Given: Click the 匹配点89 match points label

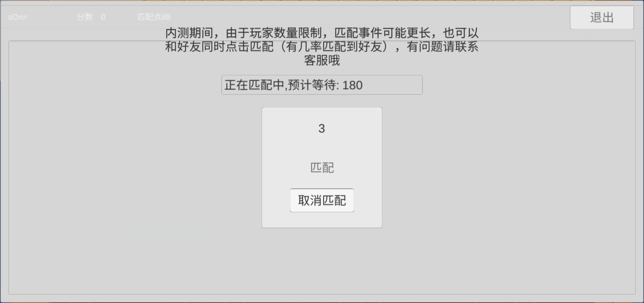Looking at the screenshot, I should point(154,17).
